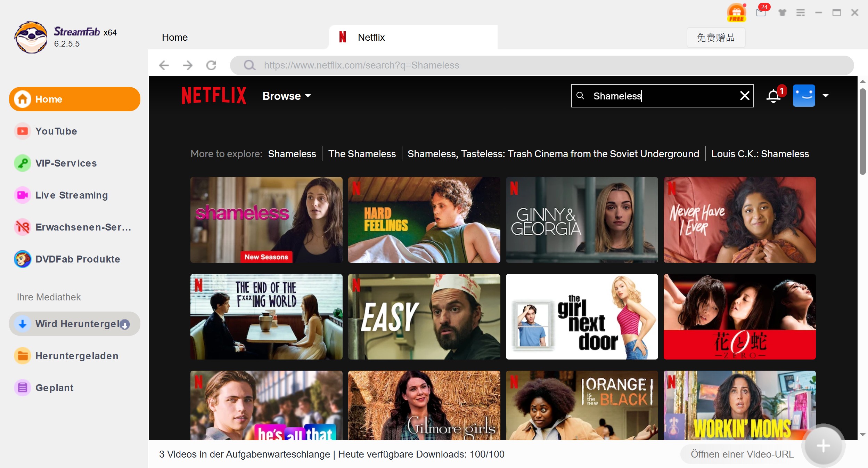The width and height of the screenshot is (868, 468).
Task: Click the hamburger menu icon in title bar
Action: pyautogui.click(x=801, y=13)
